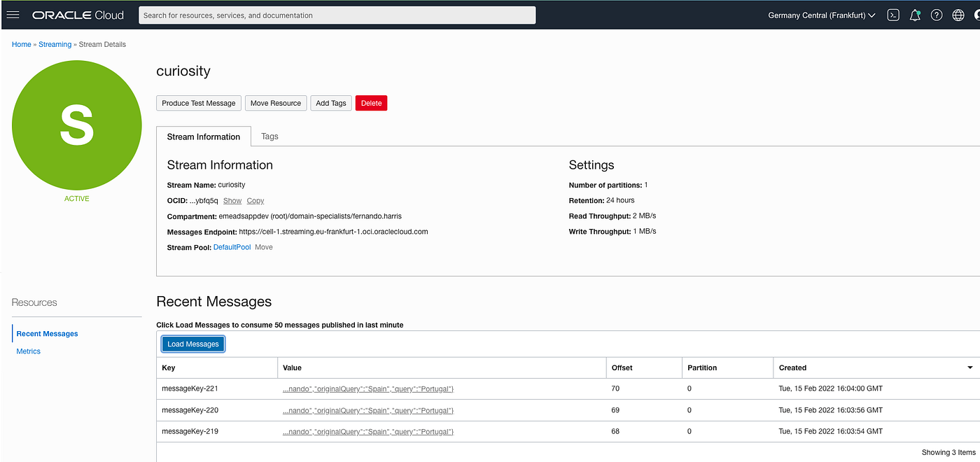Viewport: 980px width, 462px height.
Task: Select Metrics in Resources
Action: point(29,351)
